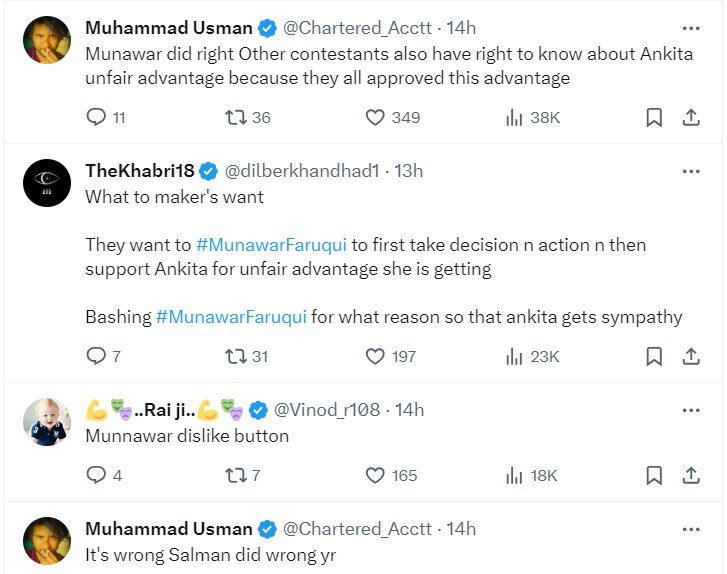This screenshot has width=727, height=574.
Task: Retweet Muhammad Usman's tweet with 36 reposts
Action: point(237,118)
